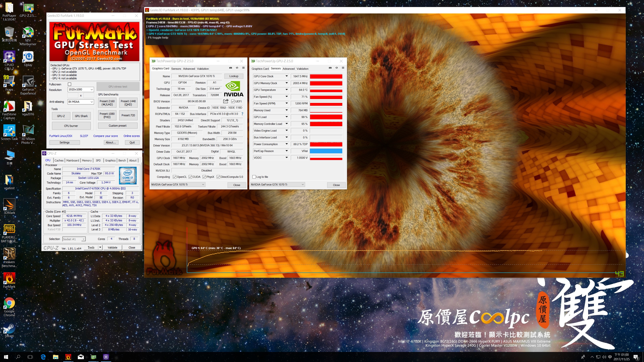Open the FastStone Capture desktop icon

pyautogui.click(x=9, y=110)
